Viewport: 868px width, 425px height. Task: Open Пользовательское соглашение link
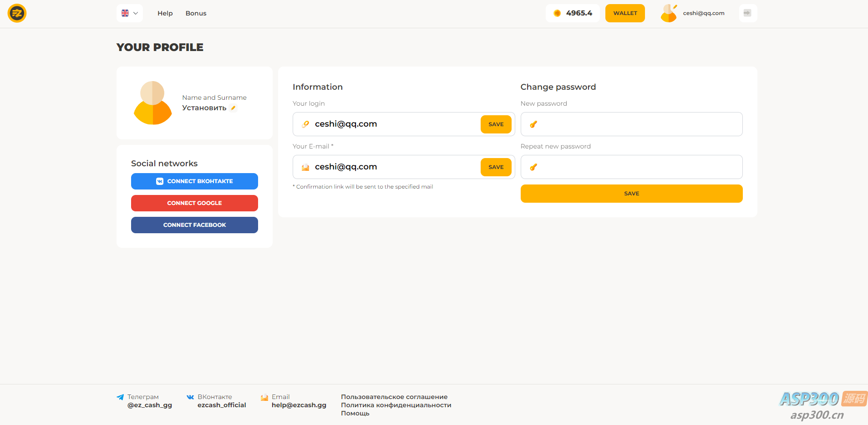pyautogui.click(x=394, y=397)
